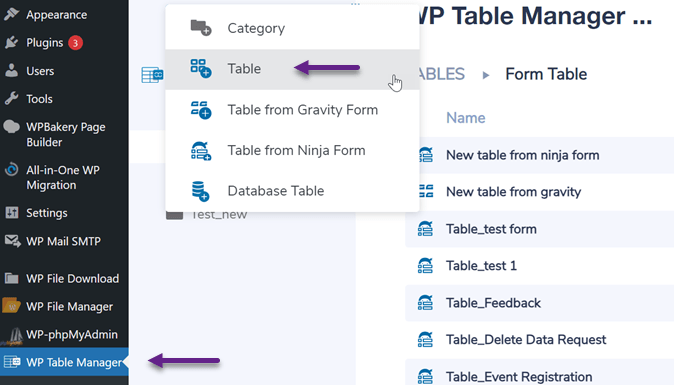Click the new Table grid-plus icon
The height and width of the screenshot is (386, 674).
(201, 68)
